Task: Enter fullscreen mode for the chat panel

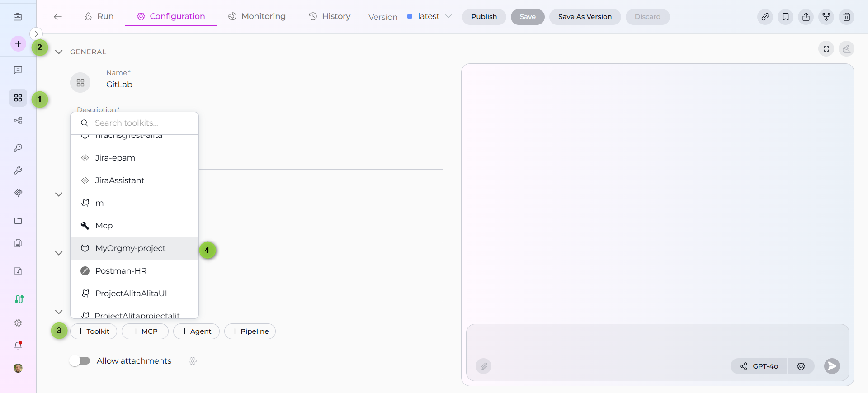Action: pos(826,49)
